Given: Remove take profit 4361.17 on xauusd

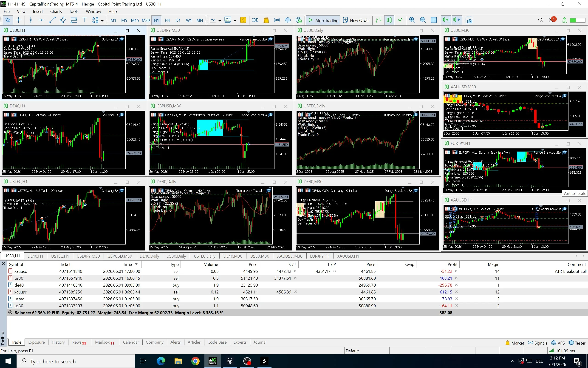Looking at the screenshot, I should pos(335,271).
